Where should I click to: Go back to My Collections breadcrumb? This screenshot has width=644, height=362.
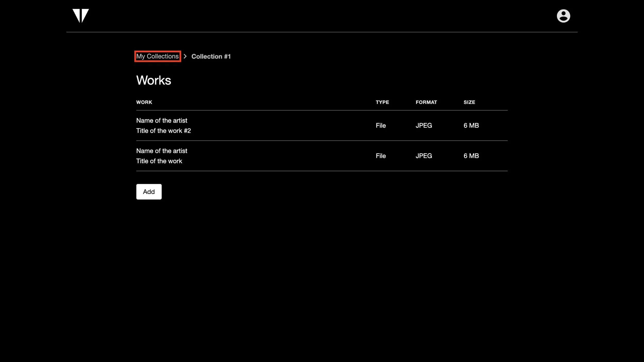coord(157,56)
